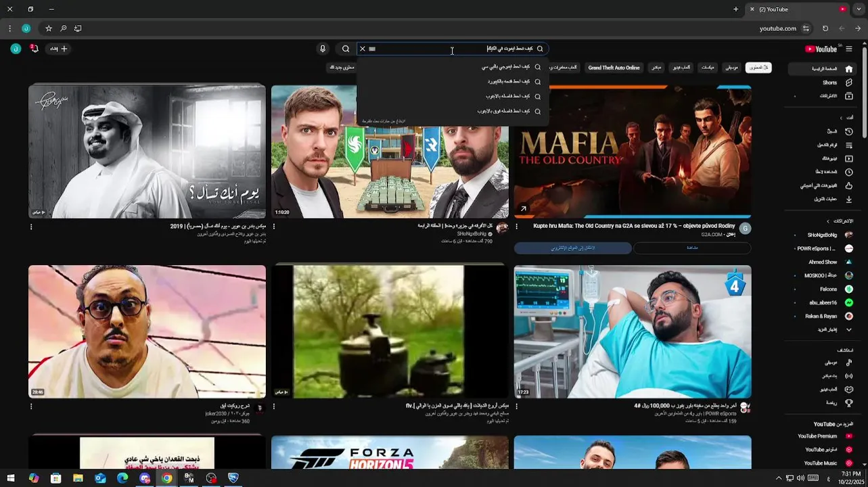The width and height of the screenshot is (868, 487).
Task: Open Playlists icon in the sidebar
Action: [849, 145]
